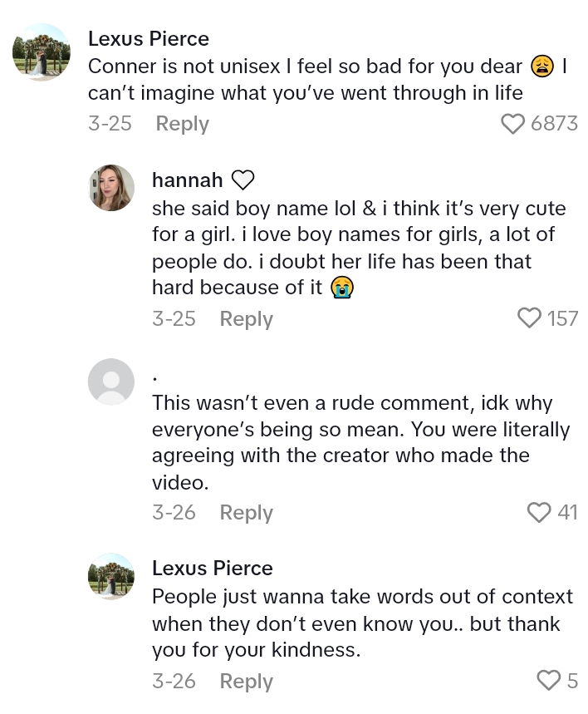
Task: Open top commenter Lexus Pierce's username
Action: 149,38
